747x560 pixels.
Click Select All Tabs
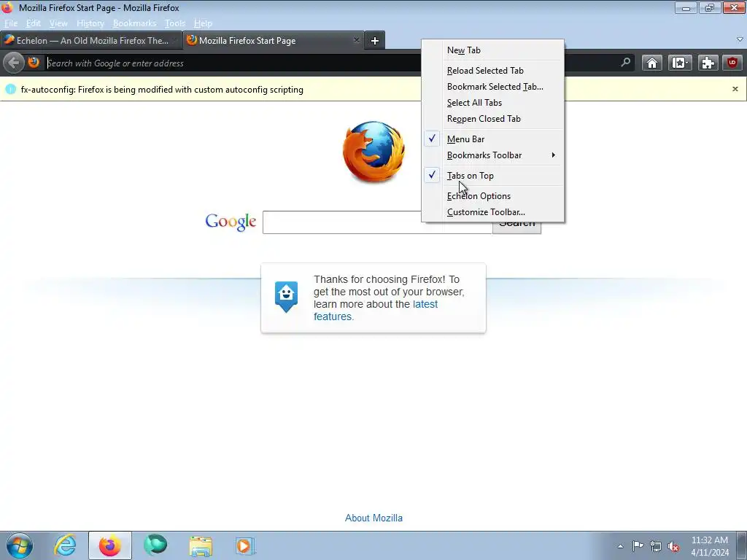click(492, 103)
